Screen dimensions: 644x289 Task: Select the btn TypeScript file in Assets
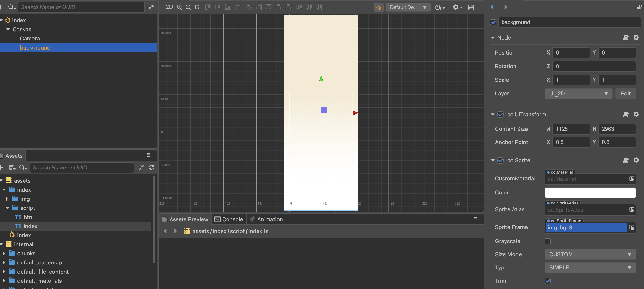(27, 217)
